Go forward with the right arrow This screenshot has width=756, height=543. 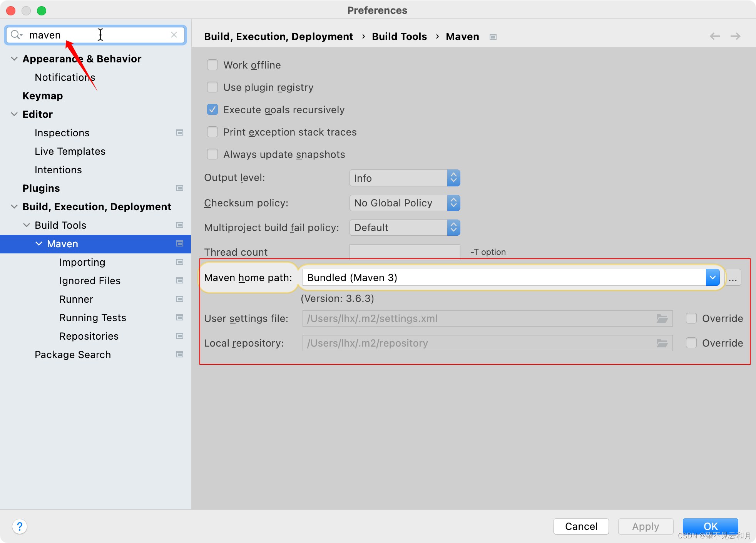click(735, 36)
